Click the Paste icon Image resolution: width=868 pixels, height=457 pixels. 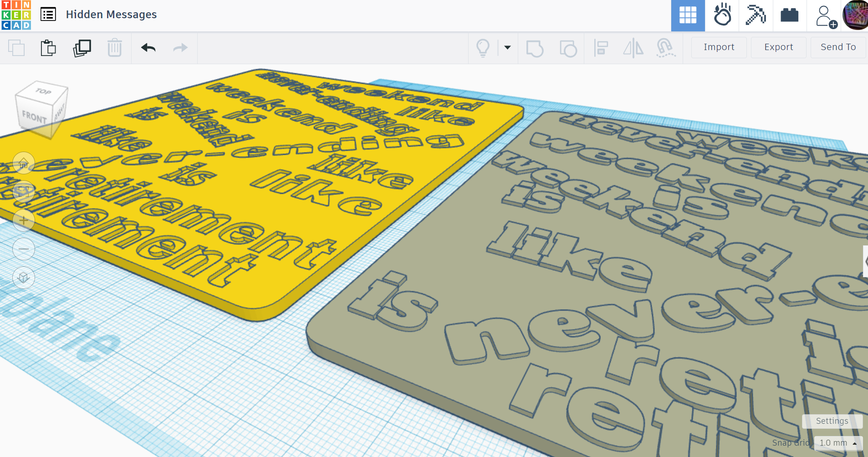tap(48, 48)
